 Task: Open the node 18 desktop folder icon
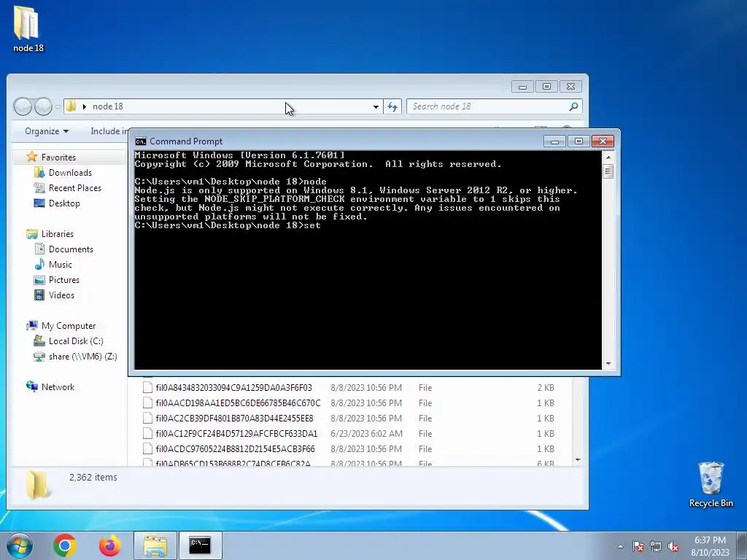(28, 28)
